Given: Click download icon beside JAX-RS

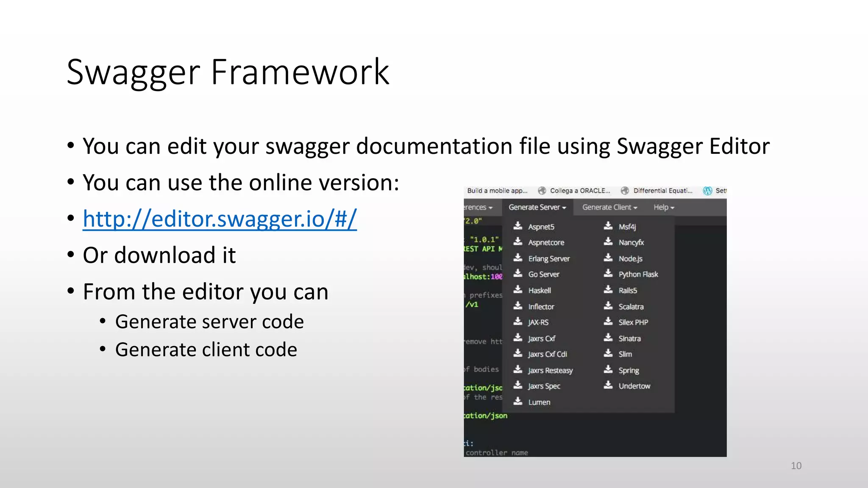Looking at the screenshot, I should coord(518,321).
